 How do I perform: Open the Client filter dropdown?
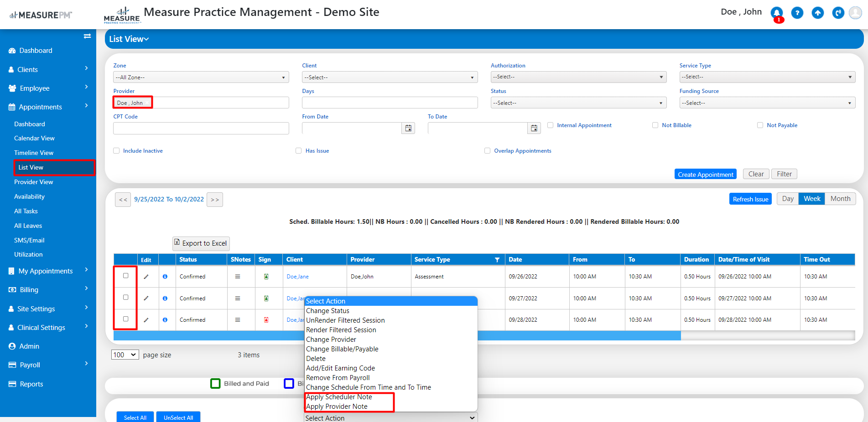click(x=390, y=77)
